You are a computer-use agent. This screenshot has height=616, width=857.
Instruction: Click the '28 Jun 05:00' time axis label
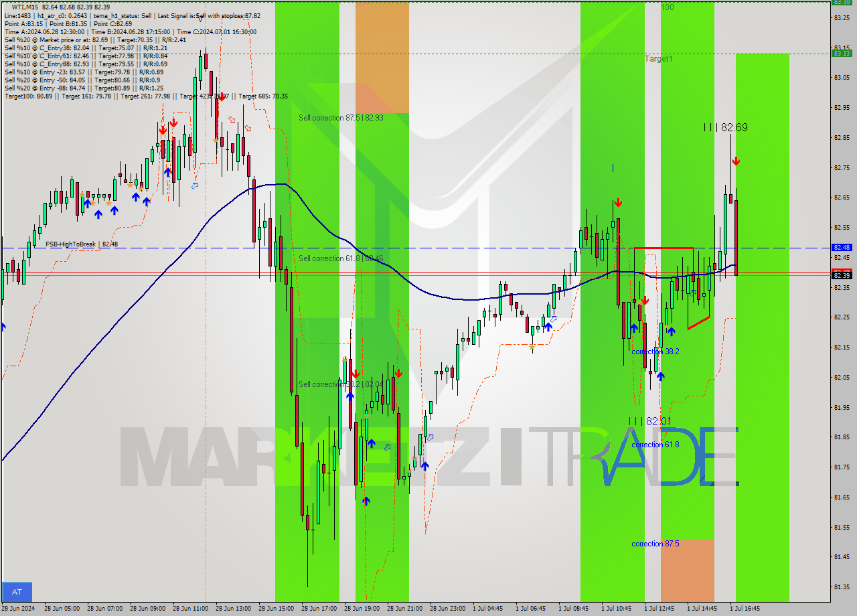[62, 609]
